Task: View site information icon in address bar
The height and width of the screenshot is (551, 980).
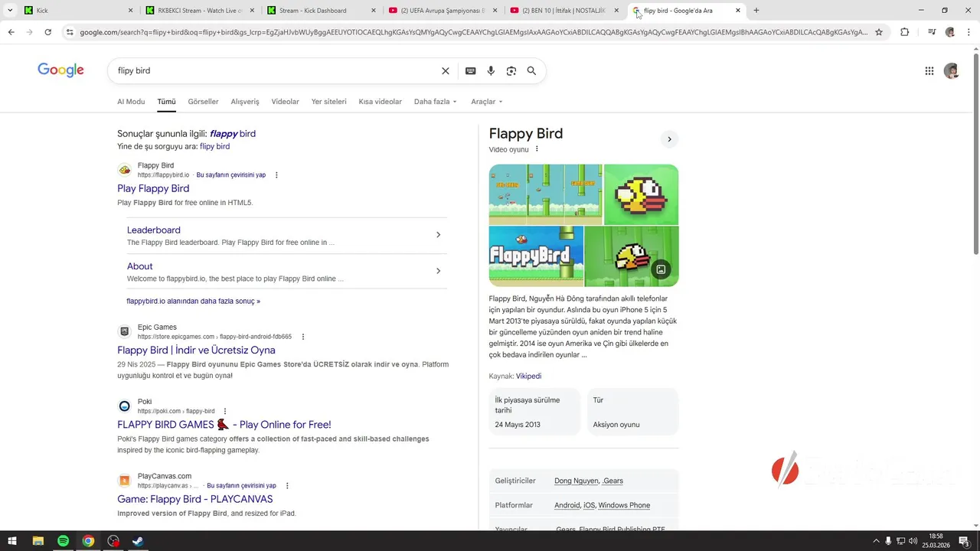Action: coord(70,32)
